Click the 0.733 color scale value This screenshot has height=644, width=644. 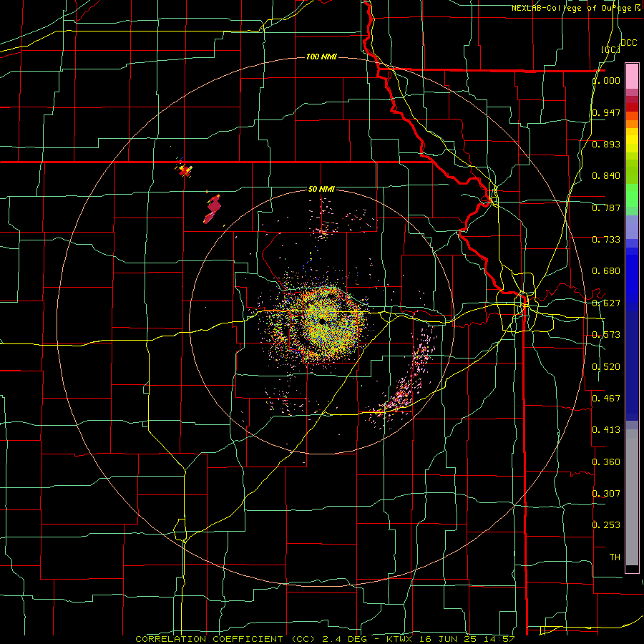[x=606, y=240]
